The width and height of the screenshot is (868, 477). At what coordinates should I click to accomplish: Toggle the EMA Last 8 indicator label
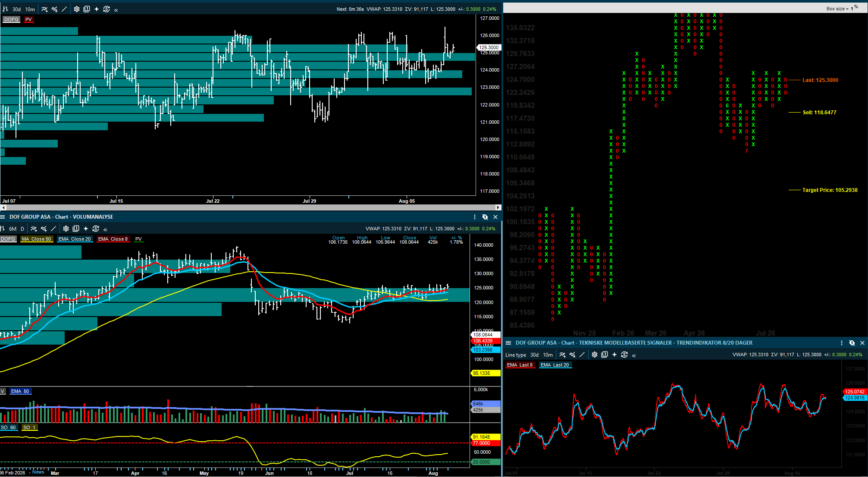(520, 365)
